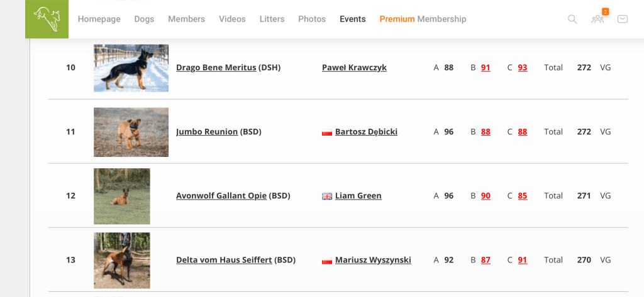Open the Litters menu item
This screenshot has width=644, height=297.
click(272, 19)
